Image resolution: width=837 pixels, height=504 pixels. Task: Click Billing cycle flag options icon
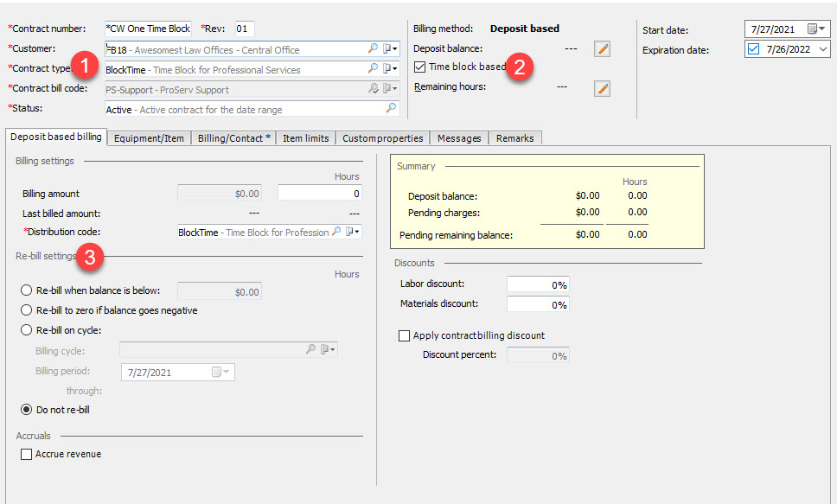[327, 350]
